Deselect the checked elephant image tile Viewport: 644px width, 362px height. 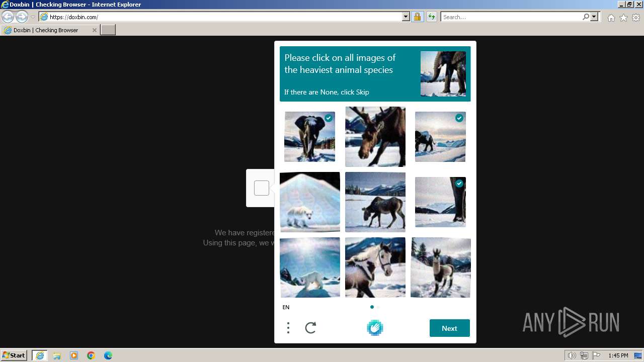point(309,137)
